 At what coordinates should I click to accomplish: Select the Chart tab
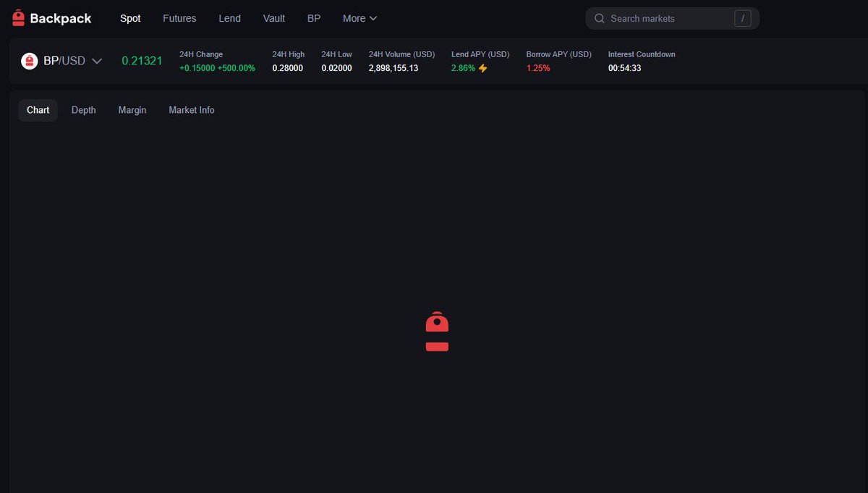pos(38,110)
